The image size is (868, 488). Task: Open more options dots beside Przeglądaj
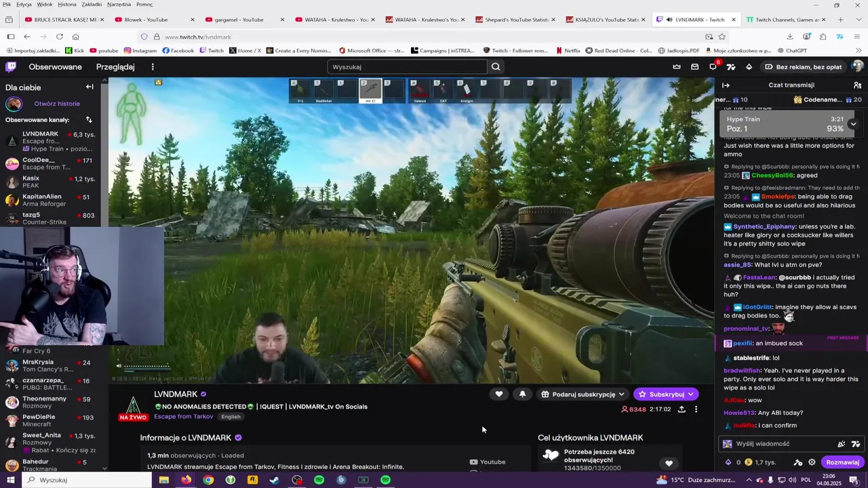click(153, 66)
